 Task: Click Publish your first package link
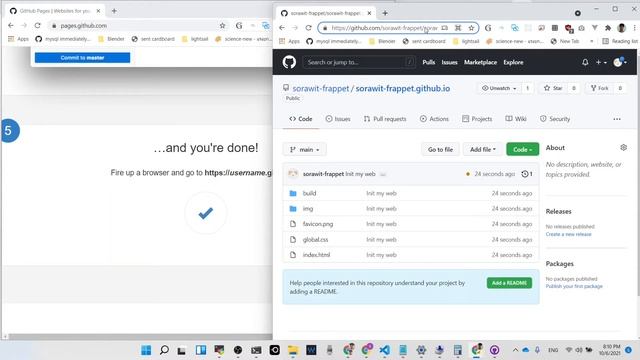[574, 286]
